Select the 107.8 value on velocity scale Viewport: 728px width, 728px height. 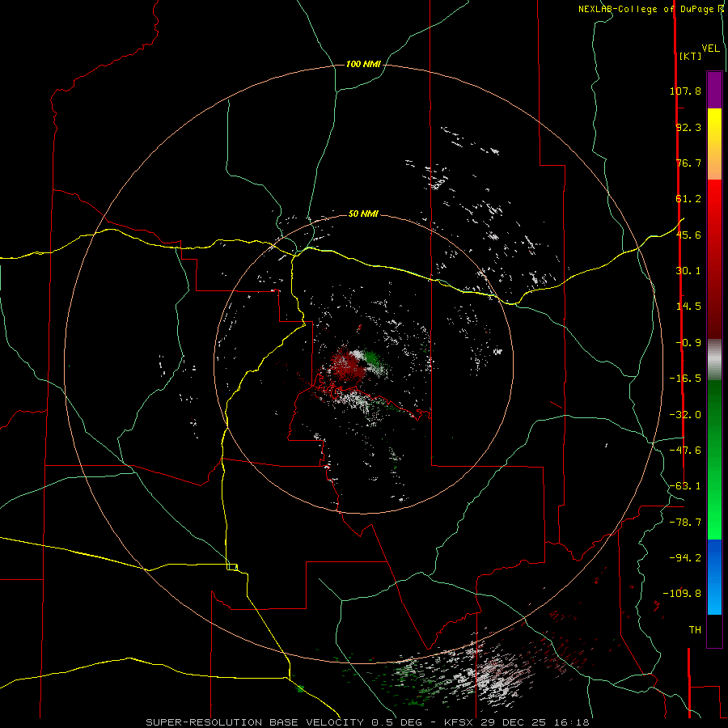click(x=685, y=91)
